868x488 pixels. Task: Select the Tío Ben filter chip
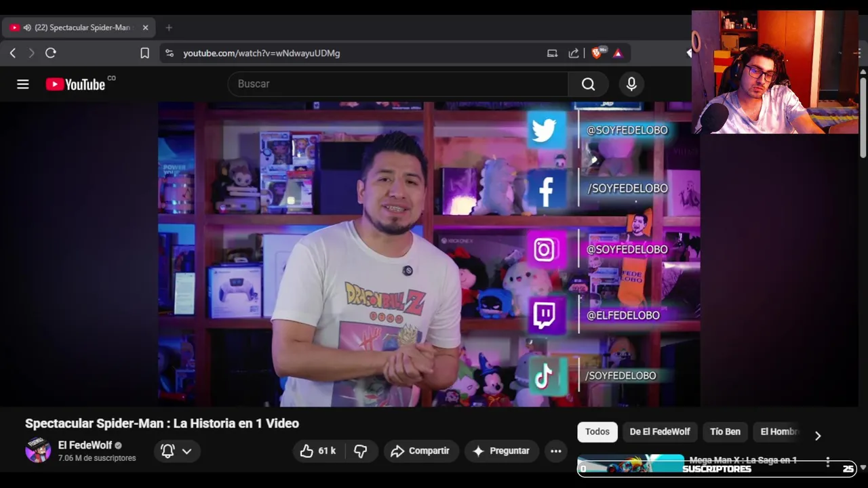tap(725, 432)
